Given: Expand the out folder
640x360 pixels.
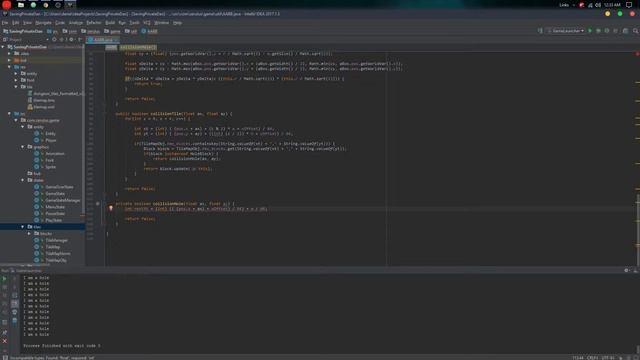Looking at the screenshot, I should click(10, 60).
